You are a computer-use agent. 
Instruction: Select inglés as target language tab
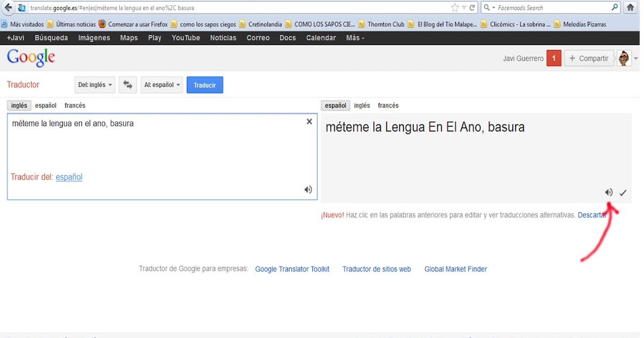362,106
